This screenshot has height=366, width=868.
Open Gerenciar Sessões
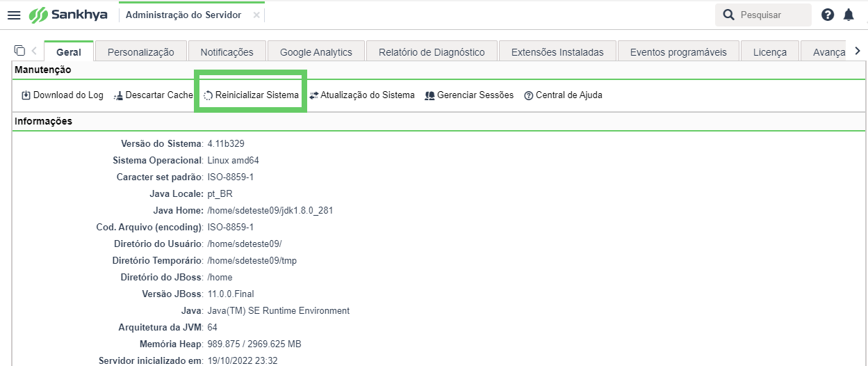pyautogui.click(x=469, y=95)
